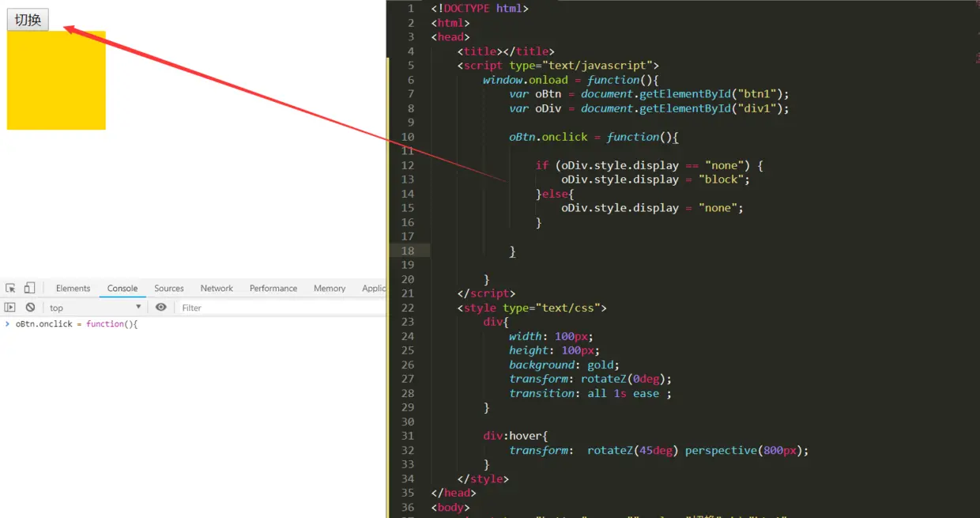Click the '<body>' tag line

[x=450, y=507]
